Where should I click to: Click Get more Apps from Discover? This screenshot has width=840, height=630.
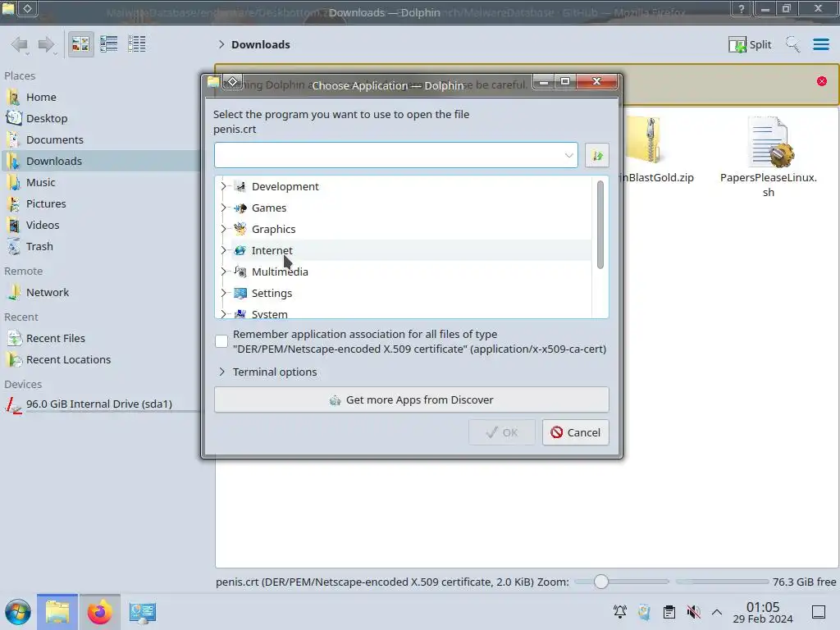tap(412, 400)
